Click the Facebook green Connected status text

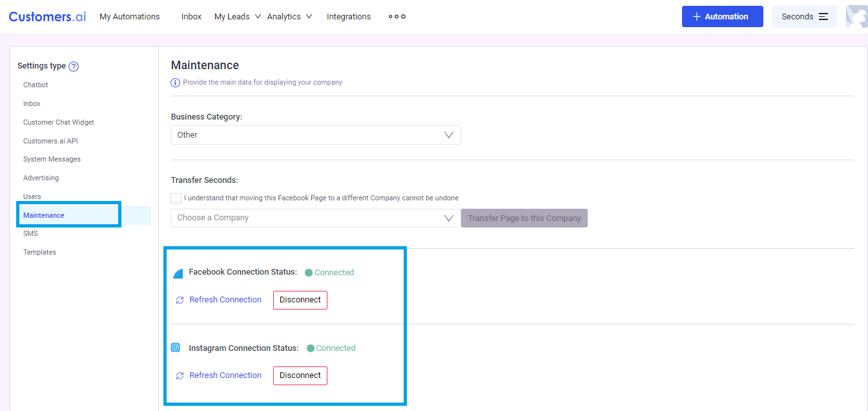[334, 273]
